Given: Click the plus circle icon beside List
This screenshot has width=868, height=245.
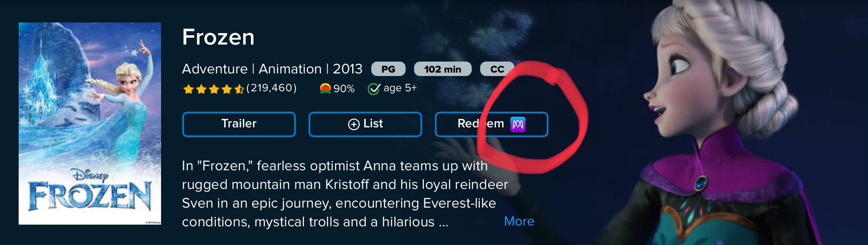Looking at the screenshot, I should 353,124.
